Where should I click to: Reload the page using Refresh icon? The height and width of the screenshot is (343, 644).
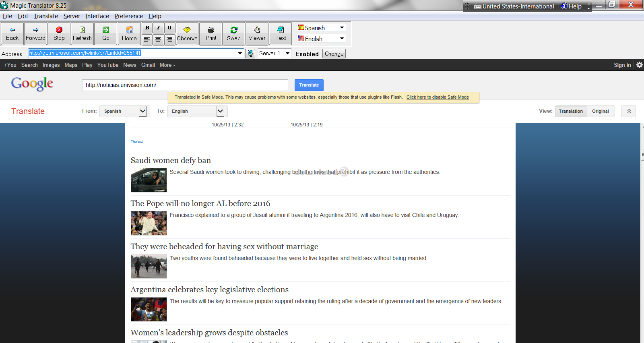82,33
